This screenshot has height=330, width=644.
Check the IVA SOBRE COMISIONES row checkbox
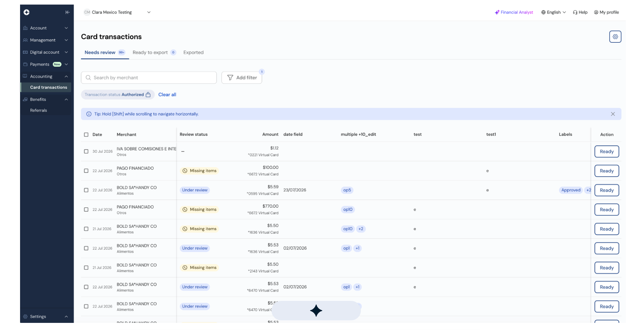point(86,151)
